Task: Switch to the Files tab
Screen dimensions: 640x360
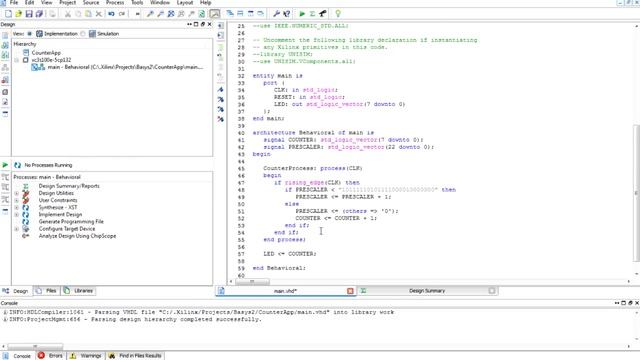Action: tap(47, 291)
